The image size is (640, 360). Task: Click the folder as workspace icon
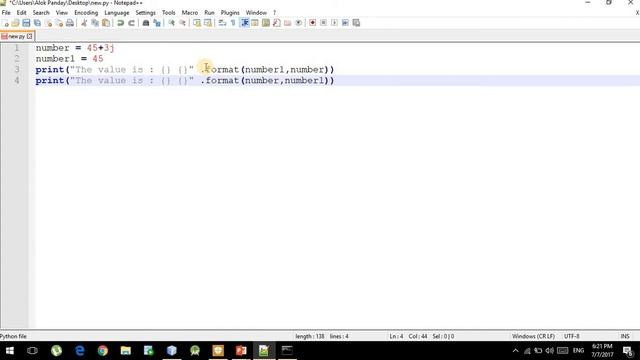point(288,23)
